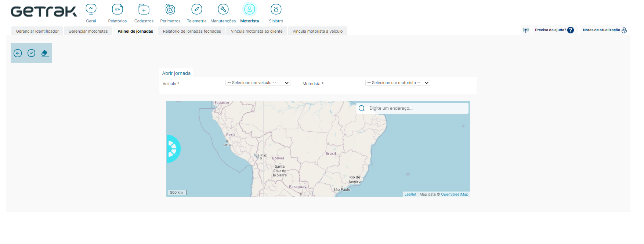Expand the Selecione um veículo dropdown
Image resolution: width=644 pixels, height=244 pixels.
258,83
